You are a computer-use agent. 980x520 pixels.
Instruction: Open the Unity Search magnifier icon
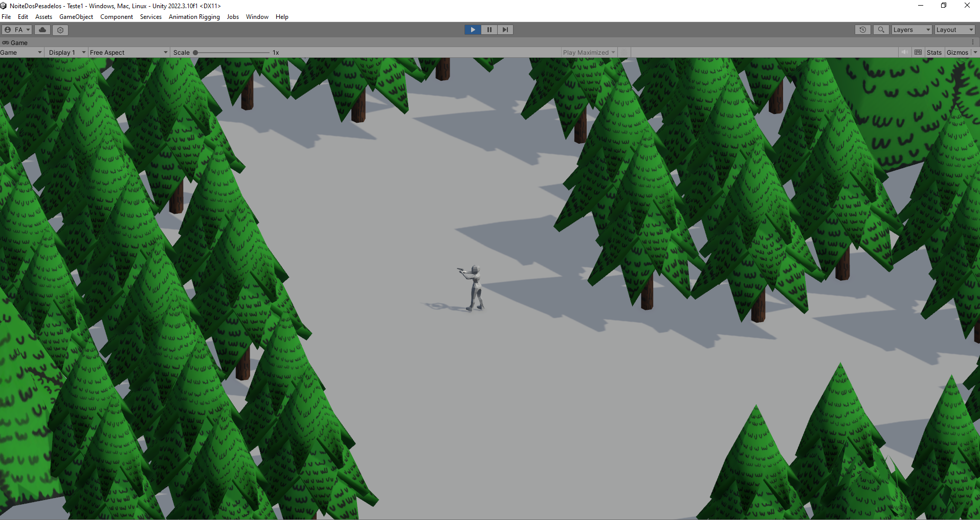[x=881, y=30]
